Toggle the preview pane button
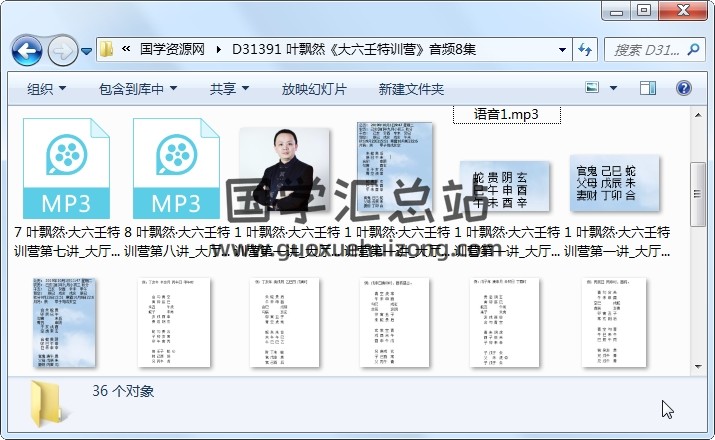This screenshot has height=440, width=715. coord(650,89)
